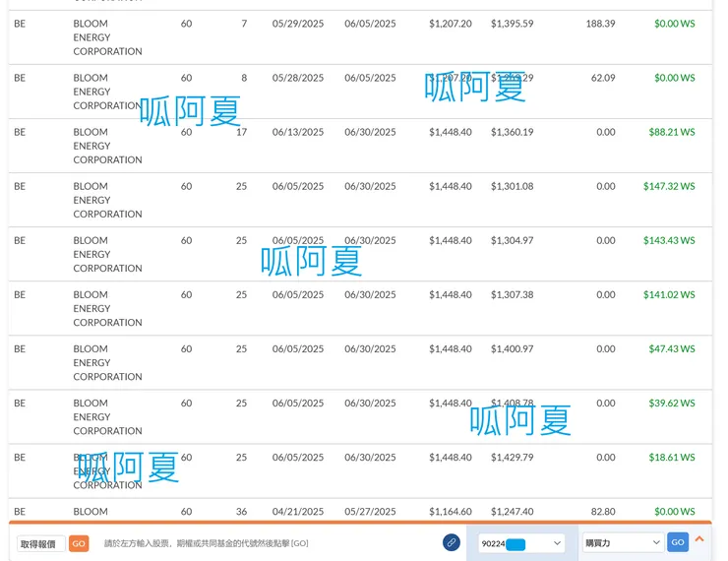Focus the 取得報價 symbol input field

(41, 544)
